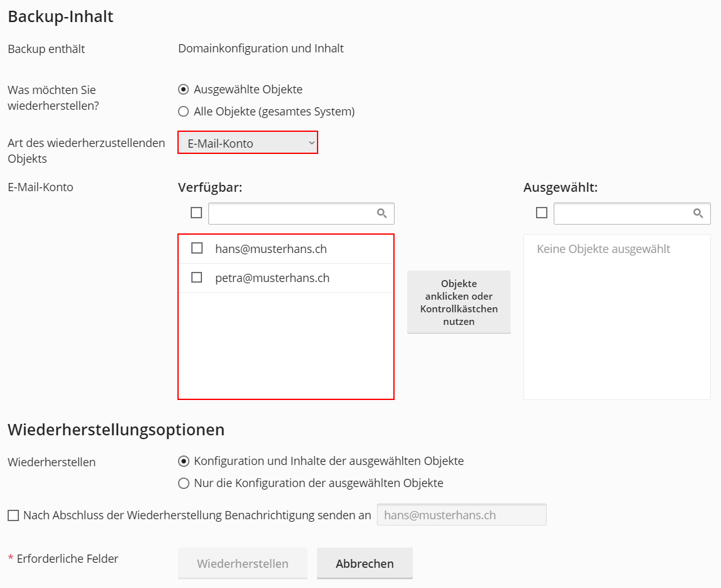Toggle the select-all checkbox under Ausgewählt
The height and width of the screenshot is (588, 721).
[x=542, y=213]
